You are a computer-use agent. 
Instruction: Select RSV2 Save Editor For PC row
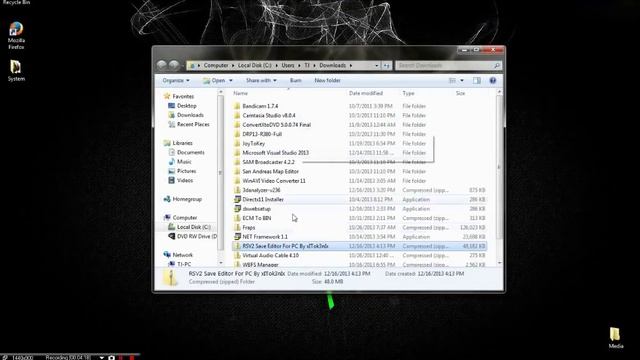click(x=359, y=246)
